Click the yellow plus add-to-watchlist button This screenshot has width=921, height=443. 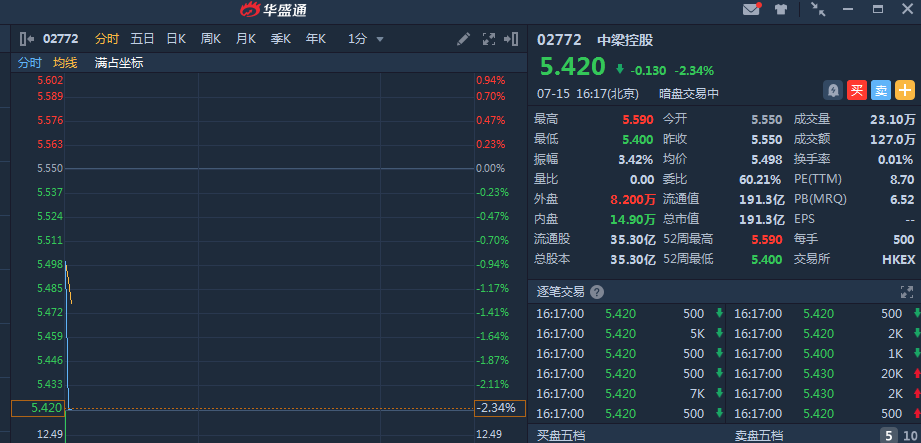pos(905,90)
